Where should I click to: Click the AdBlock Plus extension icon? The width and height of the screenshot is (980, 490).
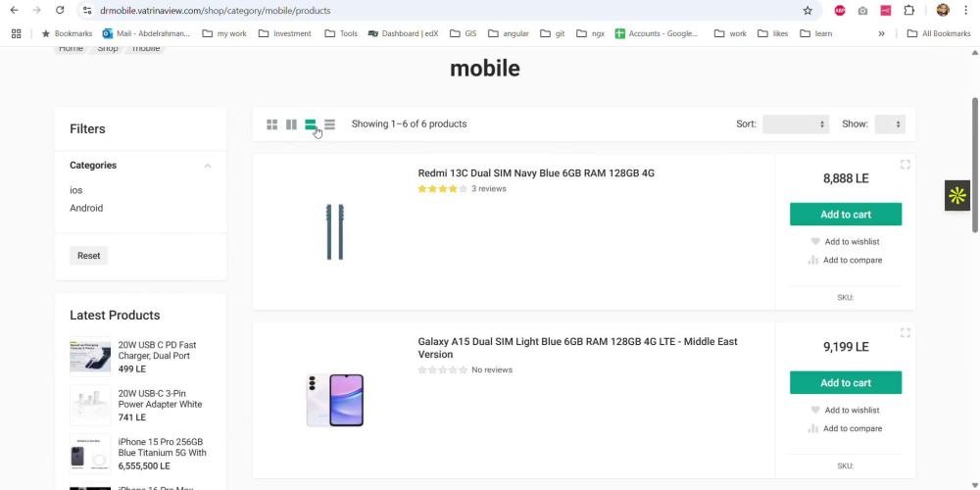tap(840, 10)
